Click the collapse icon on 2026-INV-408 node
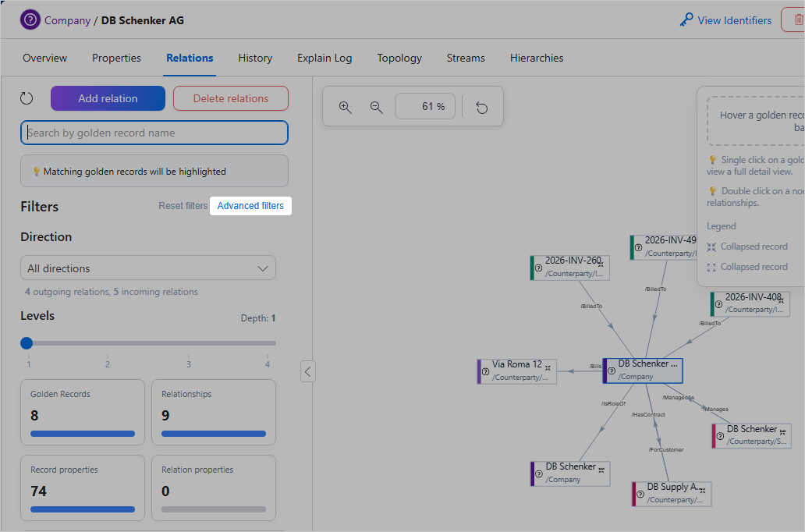The height and width of the screenshot is (532, 805). [x=782, y=300]
